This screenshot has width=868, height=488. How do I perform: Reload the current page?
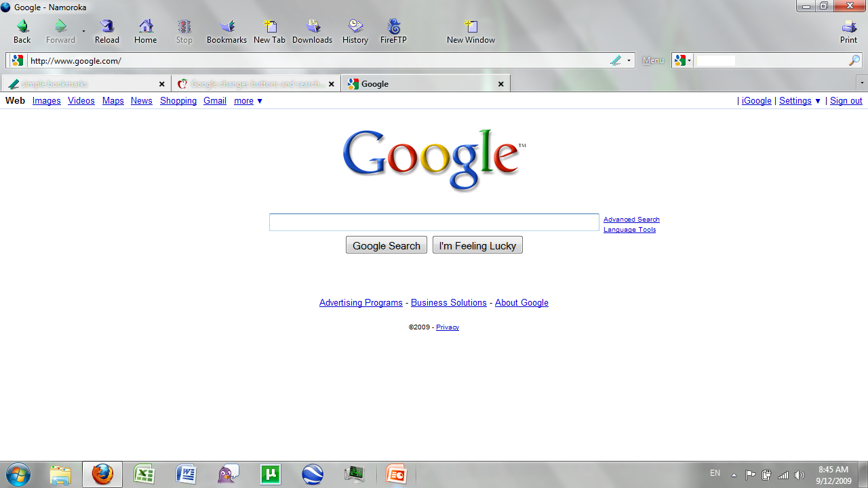pos(107,26)
